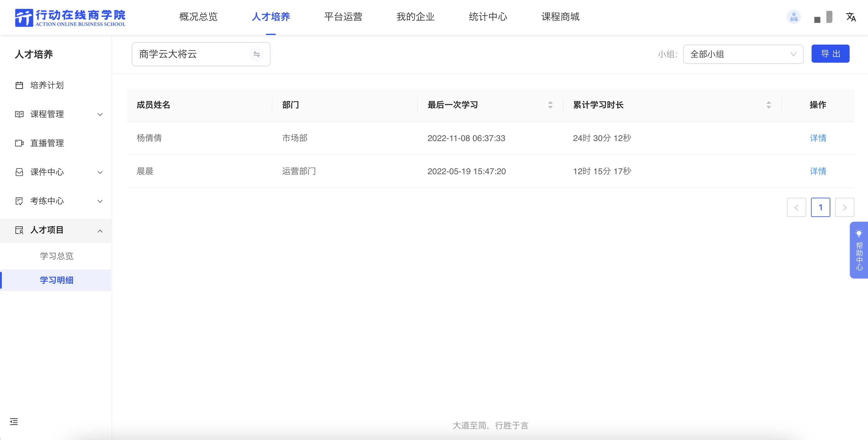Viewport: 868px width, 440px height.
Task: Collapse the sidebar with the fold icon
Action: (14, 422)
